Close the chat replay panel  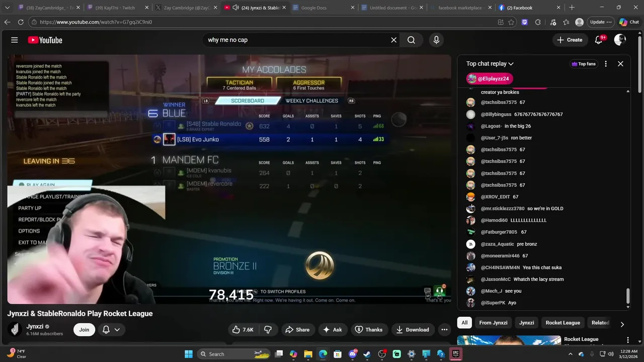[x=620, y=64]
